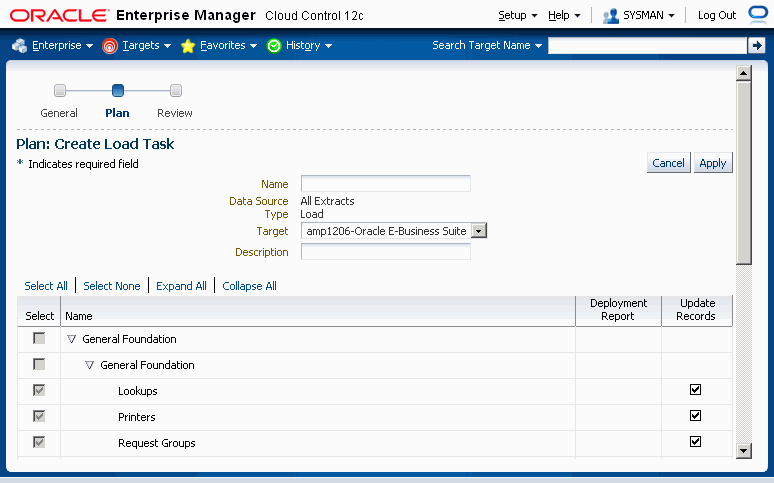Screen dimensions: 774x483
Task: Click the Plan train step marker
Action: pos(118,90)
